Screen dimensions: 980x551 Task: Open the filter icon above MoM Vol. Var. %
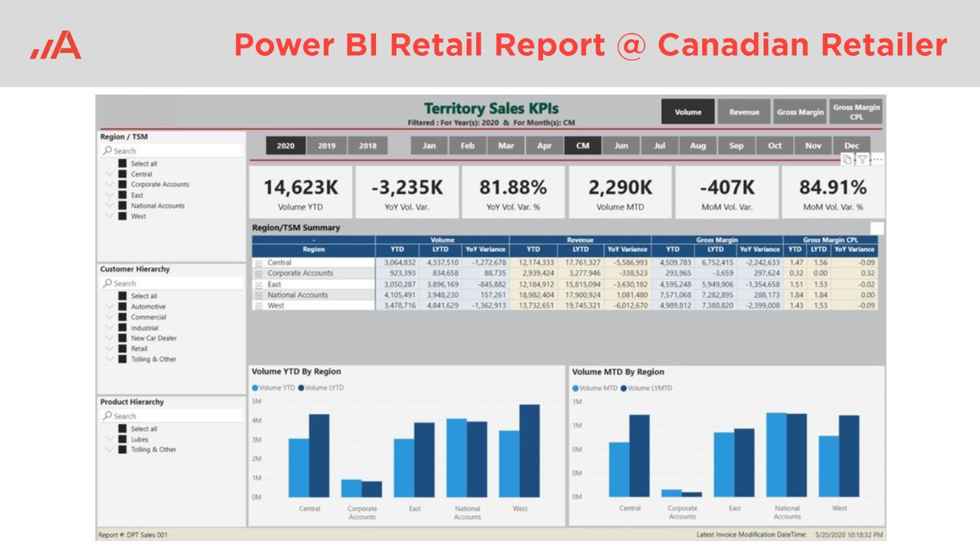click(862, 159)
